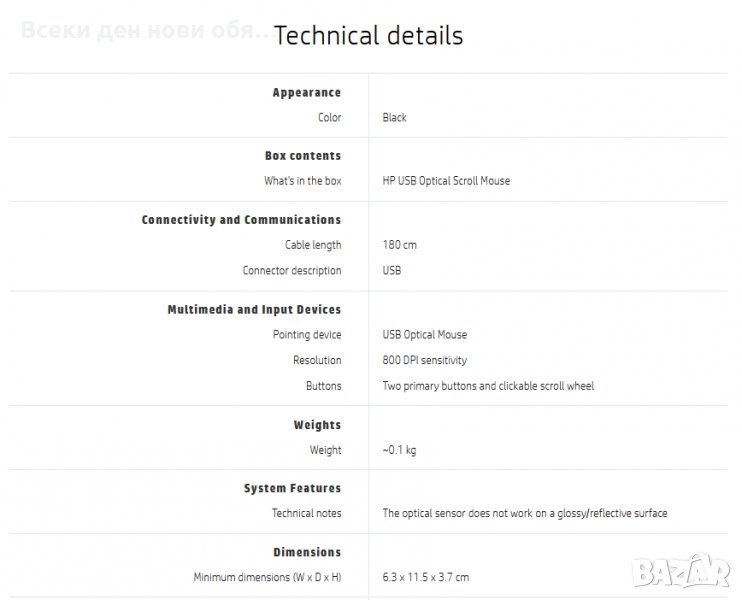742x600 pixels.
Task: Click the Box contents section header
Action: [302, 156]
